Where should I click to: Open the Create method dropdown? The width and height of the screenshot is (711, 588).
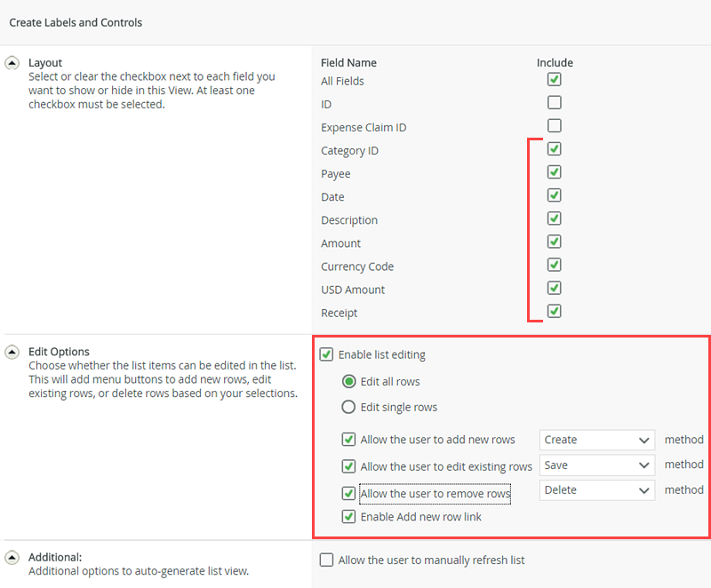596,440
